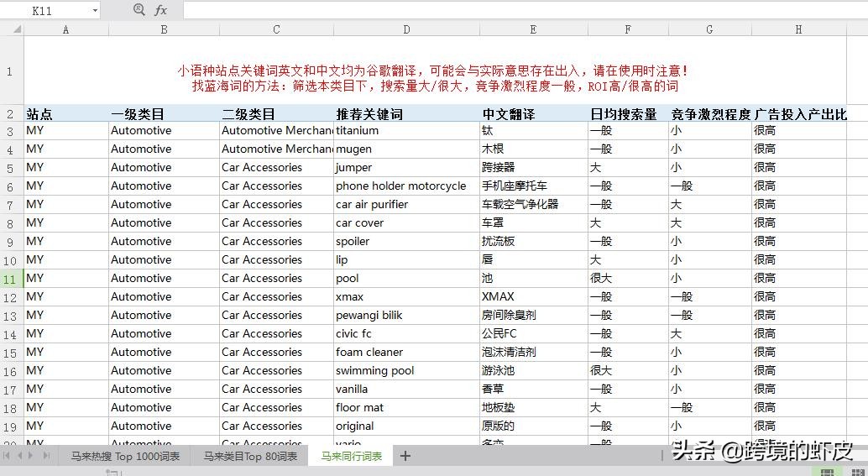Select the cell containing 泡沫清洁剂
The height and width of the screenshot is (476, 868).
tap(533, 352)
